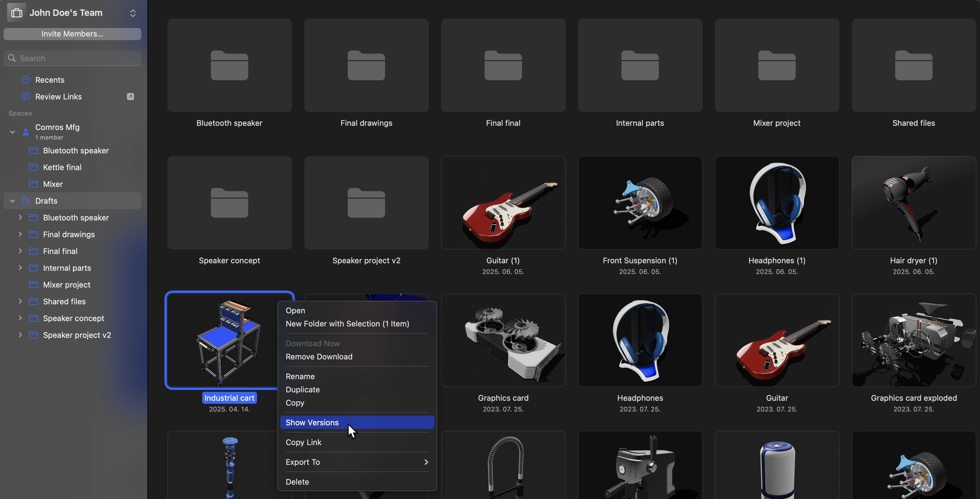Image resolution: width=980 pixels, height=499 pixels.
Task: Select the Headphones (1) thumbnail
Action: [x=777, y=203]
